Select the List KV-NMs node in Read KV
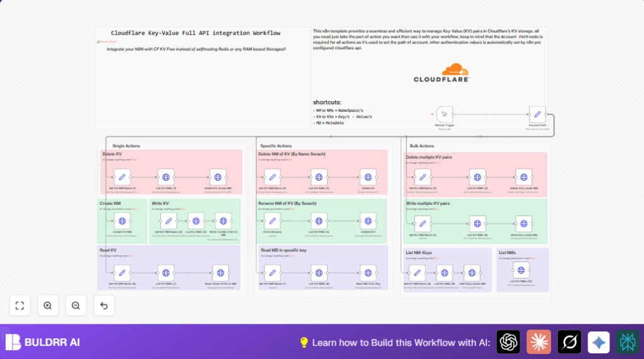The height and width of the screenshot is (359, 644). 166,273
